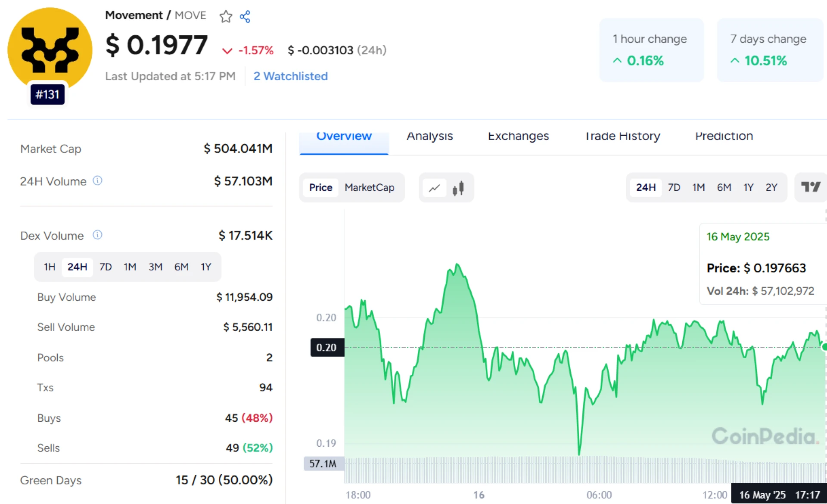This screenshot has height=504, width=827.
Task: Open the Exchanges tab
Action: 518,137
